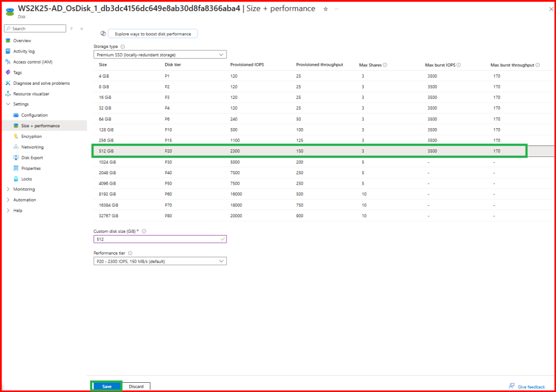The image size is (556, 392).
Task: Click the Discard button
Action: pos(136,387)
